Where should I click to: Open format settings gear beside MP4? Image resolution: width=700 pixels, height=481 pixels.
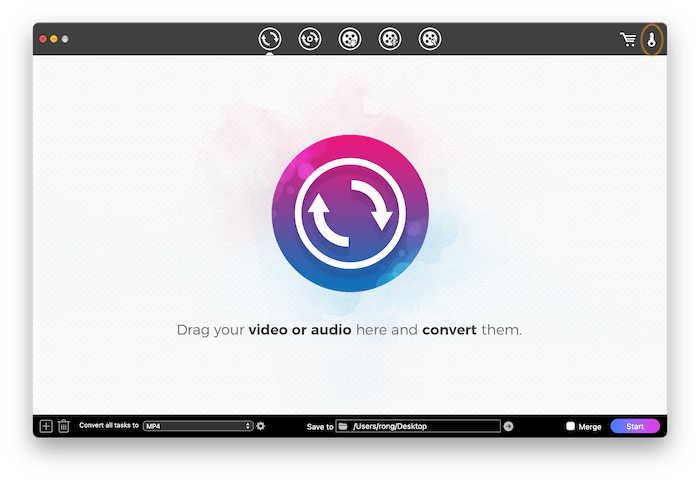[261, 426]
